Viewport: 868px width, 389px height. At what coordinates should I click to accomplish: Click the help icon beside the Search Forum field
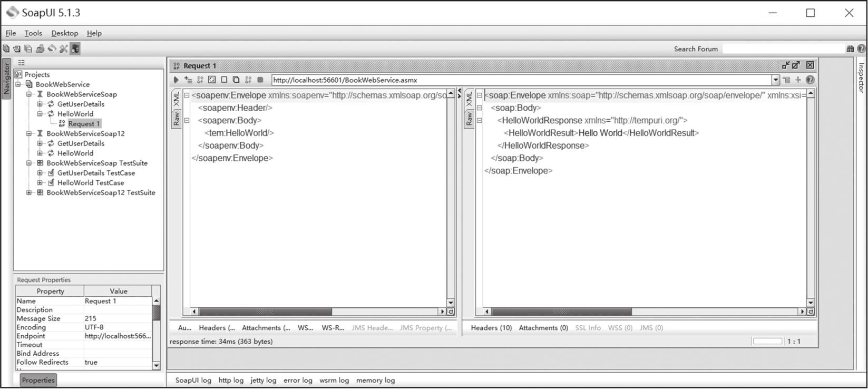pos(861,48)
